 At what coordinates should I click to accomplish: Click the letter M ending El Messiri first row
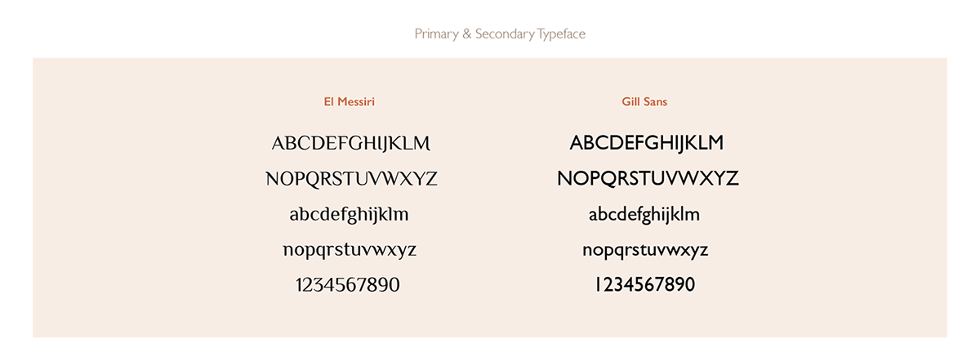tap(421, 144)
